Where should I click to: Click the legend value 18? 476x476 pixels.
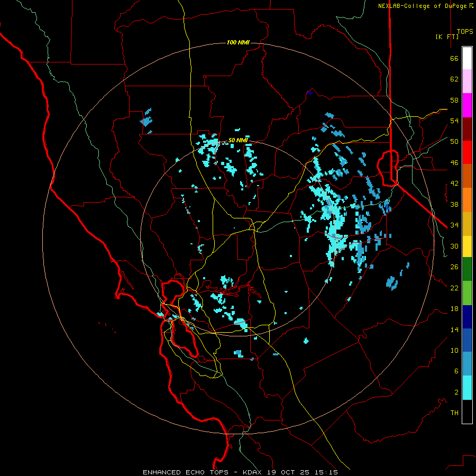(454, 309)
